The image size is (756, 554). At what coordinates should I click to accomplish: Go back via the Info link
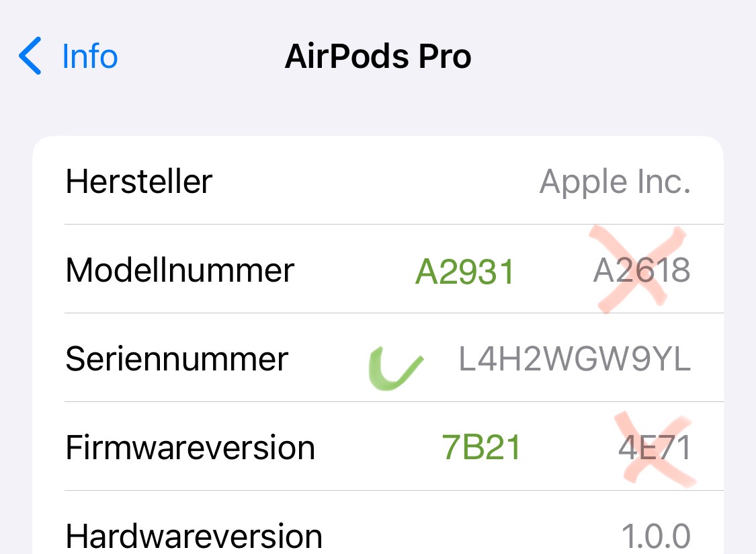89,56
